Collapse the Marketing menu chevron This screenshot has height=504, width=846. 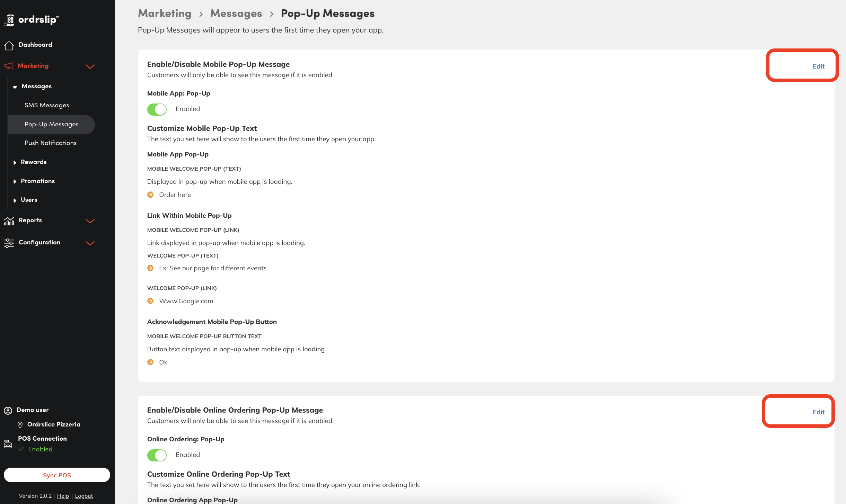pos(90,66)
